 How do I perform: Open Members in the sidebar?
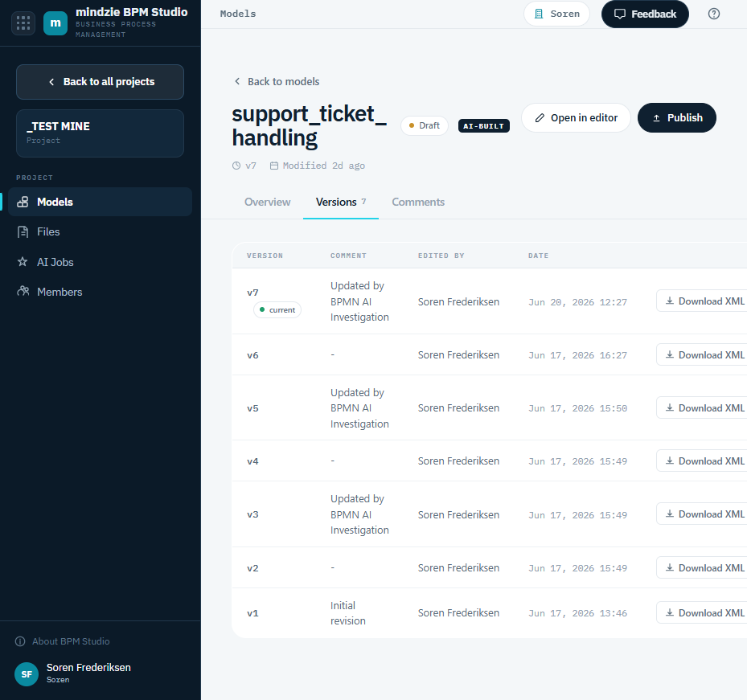coord(100,292)
